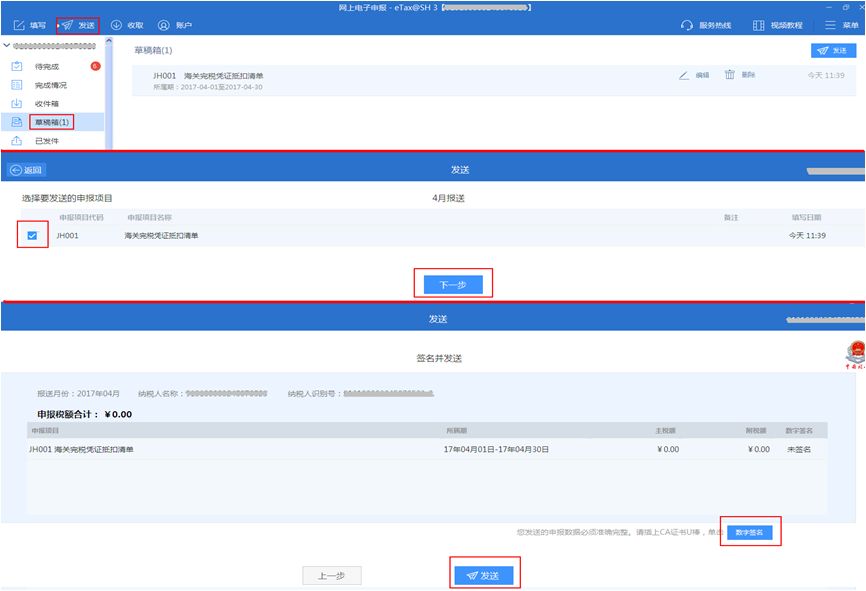
Task: Toggle the JH001 declaration checkbox
Action: tap(33, 236)
